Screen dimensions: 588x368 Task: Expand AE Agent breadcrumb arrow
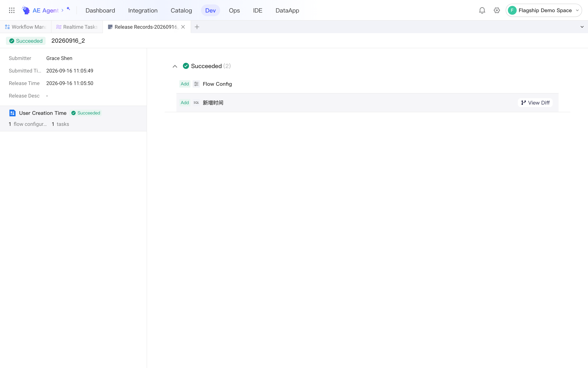click(62, 10)
